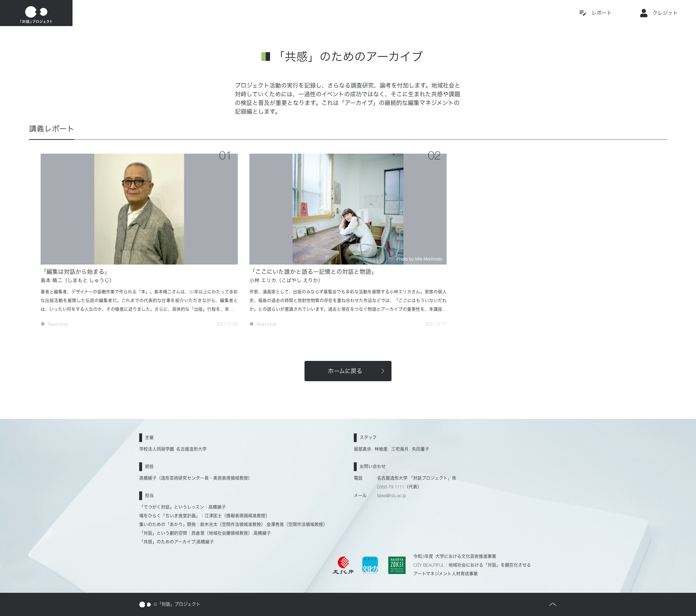The image size is (696, 616).
Task: Click date 2021.11.05 on first article
Action: pyautogui.click(x=227, y=324)
